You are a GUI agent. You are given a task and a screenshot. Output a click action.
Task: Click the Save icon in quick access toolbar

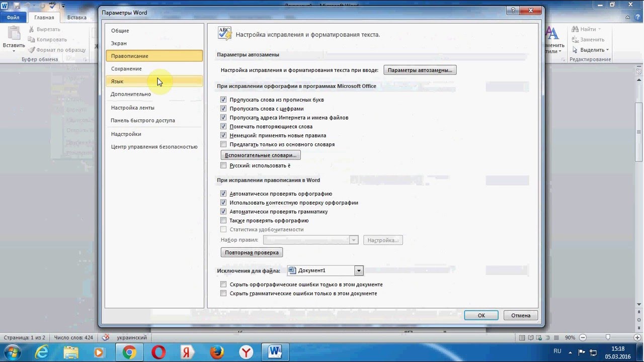[17, 6]
